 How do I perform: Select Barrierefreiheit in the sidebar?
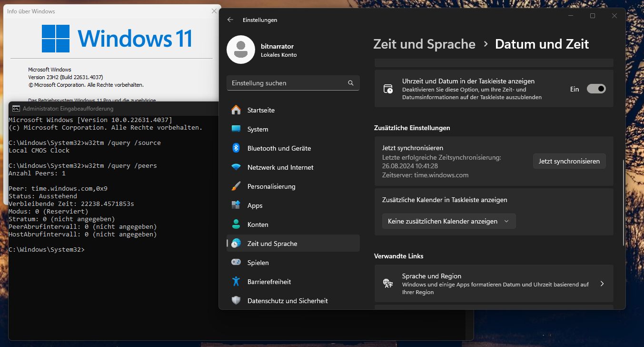(x=293, y=282)
